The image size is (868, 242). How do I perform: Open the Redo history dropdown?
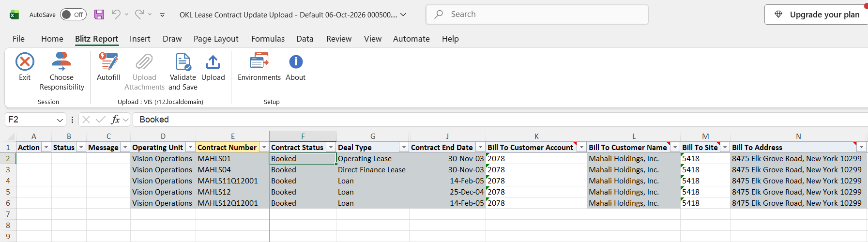coord(150,15)
